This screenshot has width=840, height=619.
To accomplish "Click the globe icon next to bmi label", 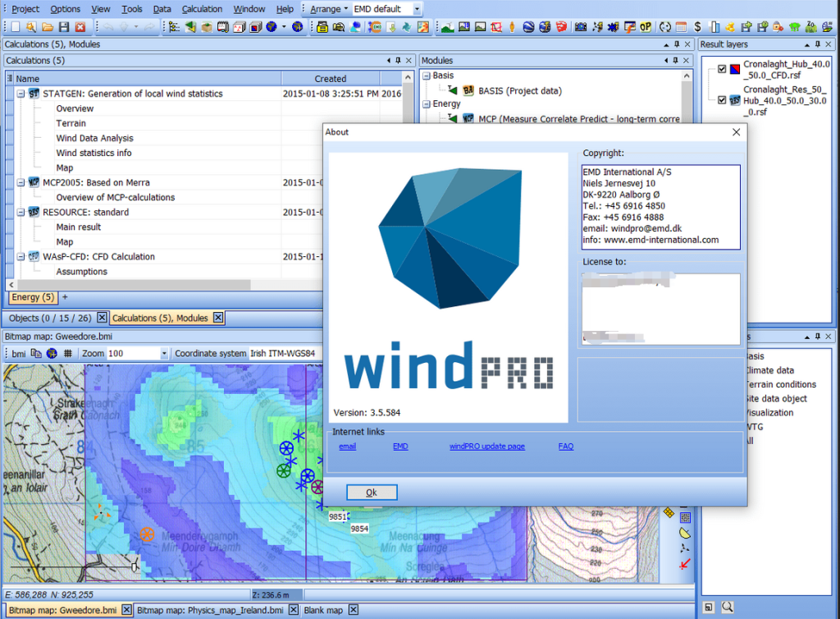I will click(51, 352).
